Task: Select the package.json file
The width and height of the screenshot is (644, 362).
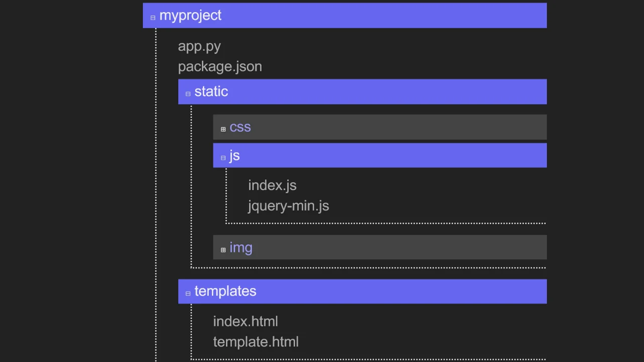Action: pos(220,66)
